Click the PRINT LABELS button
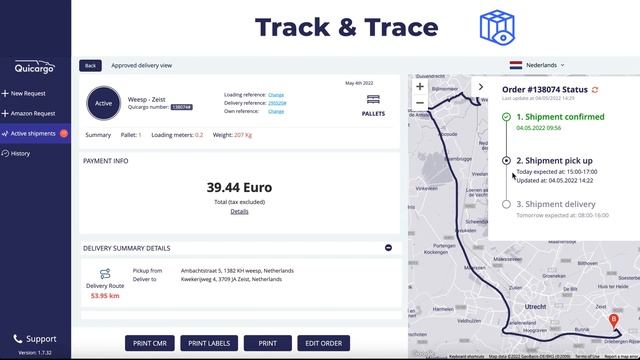 tap(209, 343)
